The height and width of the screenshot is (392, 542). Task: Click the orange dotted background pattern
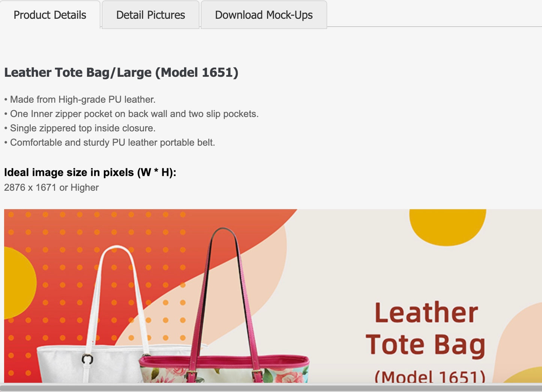click(56, 255)
